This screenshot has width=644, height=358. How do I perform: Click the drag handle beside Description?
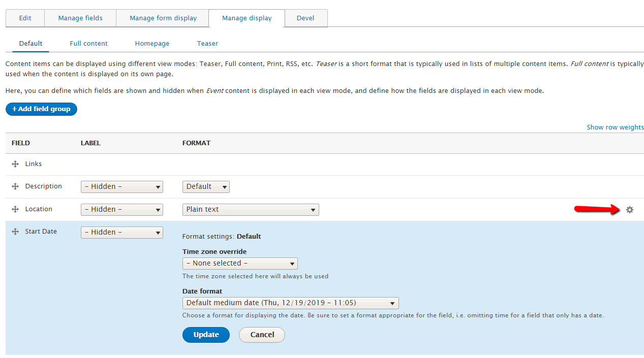pyautogui.click(x=14, y=186)
